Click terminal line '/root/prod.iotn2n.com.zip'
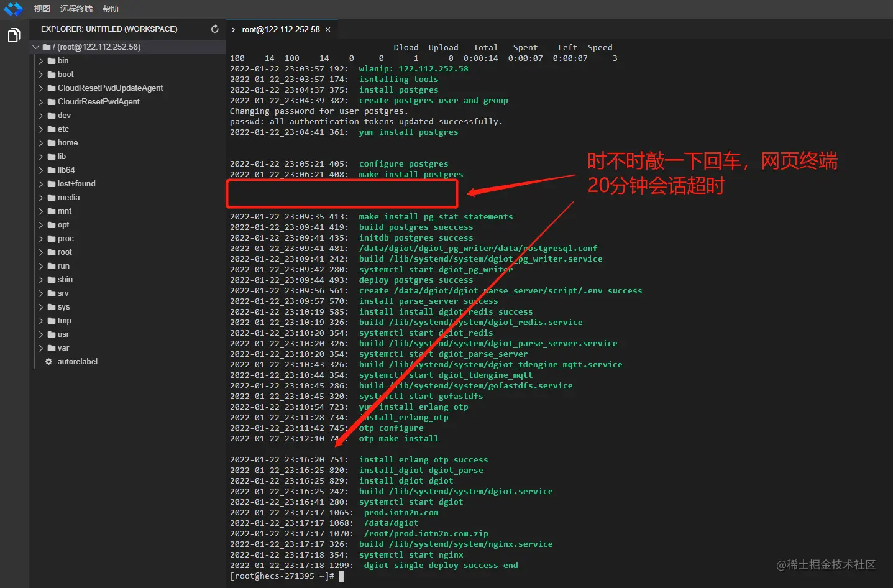 coord(426,534)
